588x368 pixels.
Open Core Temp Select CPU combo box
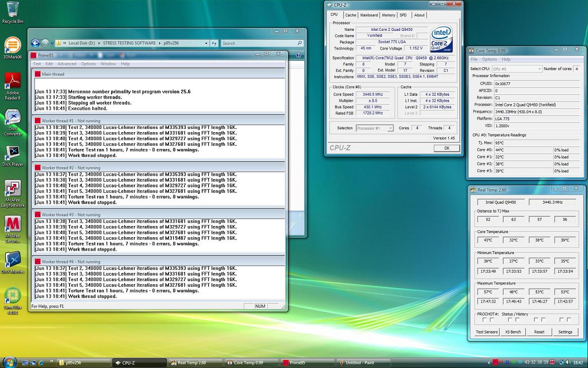[517, 69]
